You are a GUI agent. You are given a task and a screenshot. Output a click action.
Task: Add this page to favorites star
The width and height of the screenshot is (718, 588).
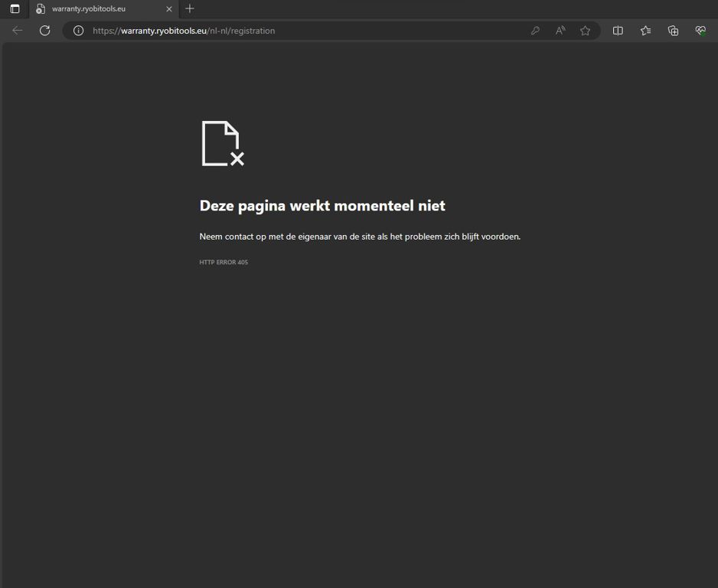[586, 31]
